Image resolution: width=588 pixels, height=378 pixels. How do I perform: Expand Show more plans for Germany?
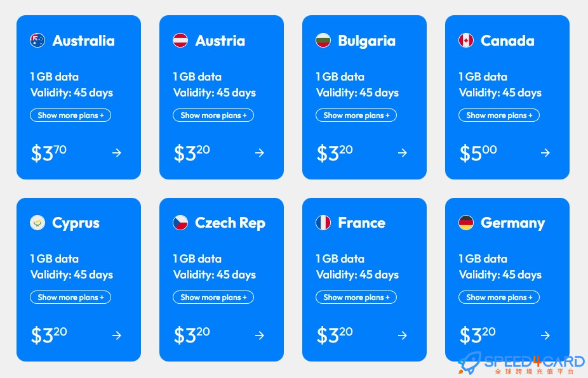499,297
